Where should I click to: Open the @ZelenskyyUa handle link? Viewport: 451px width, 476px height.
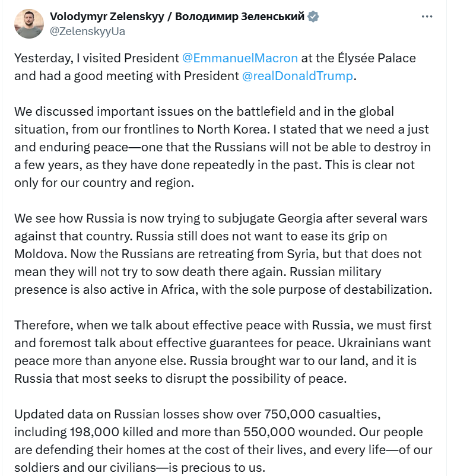(88, 31)
